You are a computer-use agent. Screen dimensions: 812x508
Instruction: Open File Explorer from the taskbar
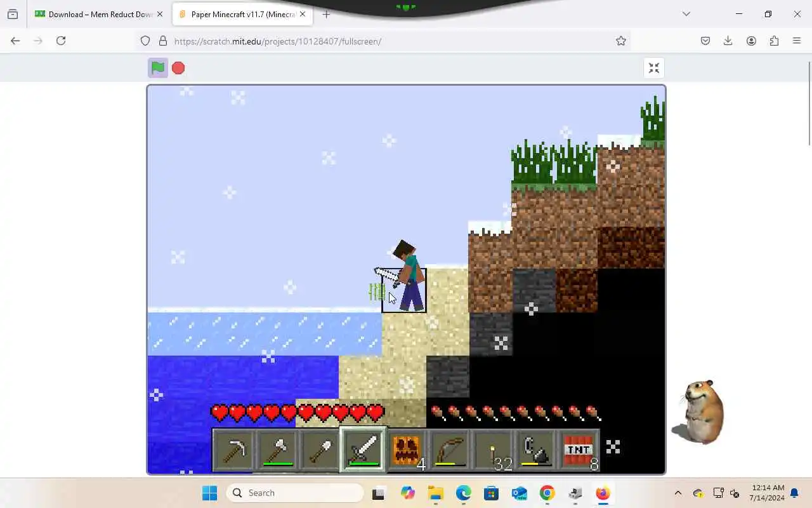pos(435,493)
